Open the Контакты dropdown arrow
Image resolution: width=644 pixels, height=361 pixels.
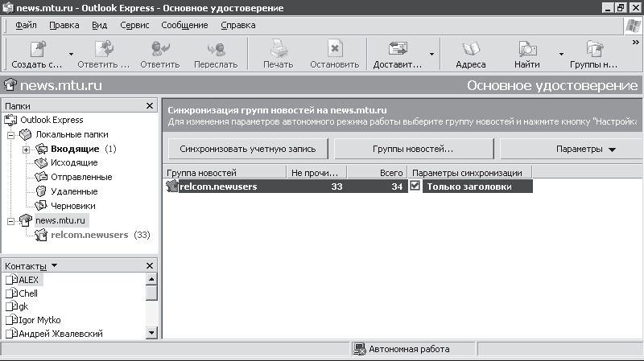(54, 266)
